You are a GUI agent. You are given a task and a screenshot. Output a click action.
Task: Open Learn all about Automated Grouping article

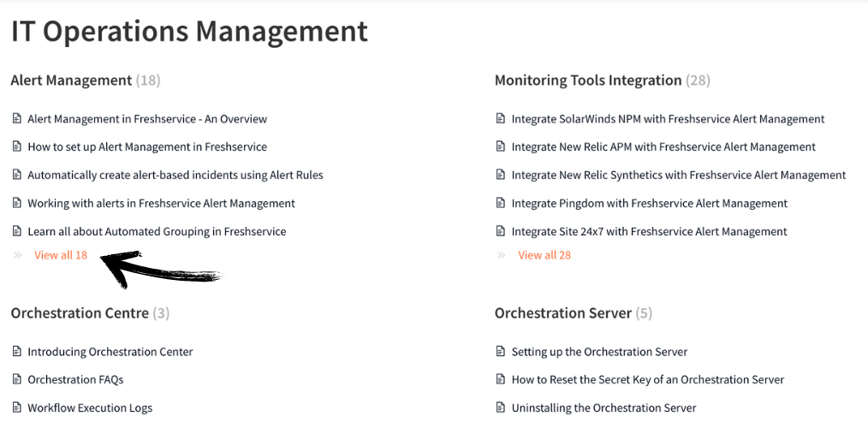157,231
